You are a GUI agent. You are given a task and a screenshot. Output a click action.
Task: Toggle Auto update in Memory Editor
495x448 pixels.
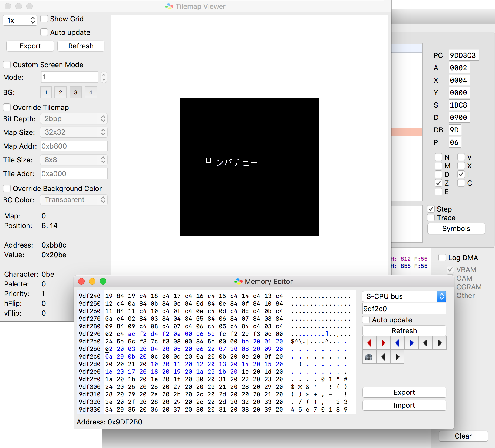click(x=366, y=320)
